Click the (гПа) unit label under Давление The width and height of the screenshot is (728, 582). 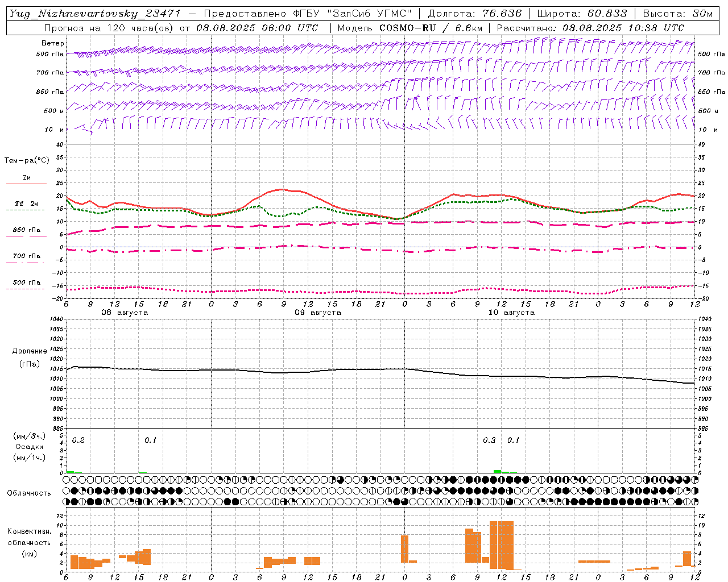click(x=30, y=364)
